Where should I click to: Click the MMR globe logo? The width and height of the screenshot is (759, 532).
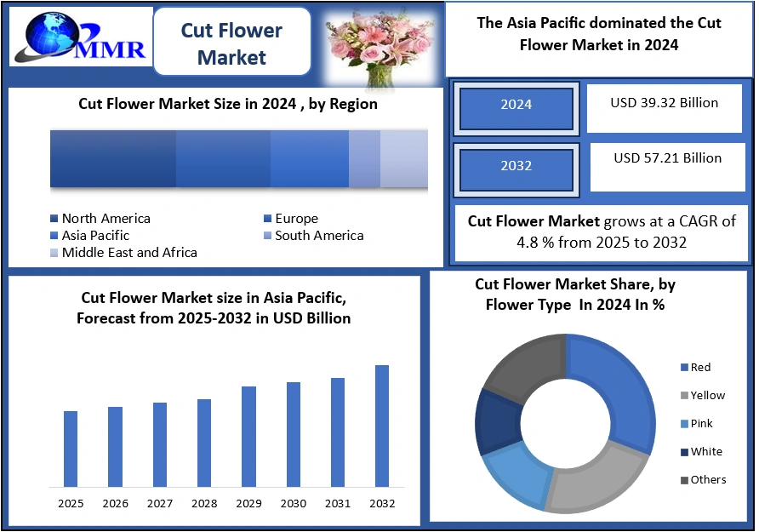(x=78, y=38)
